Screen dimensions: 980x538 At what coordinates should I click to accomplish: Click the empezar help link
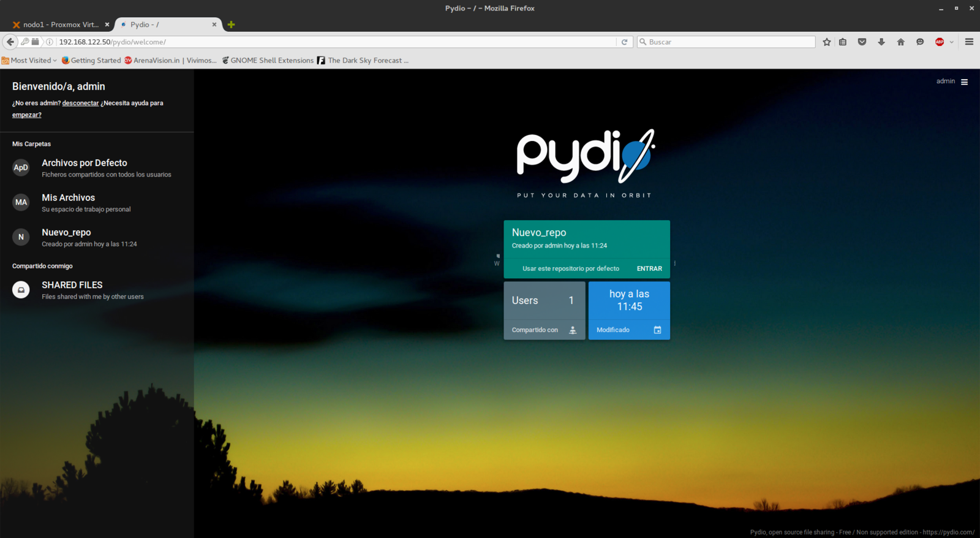(27, 115)
